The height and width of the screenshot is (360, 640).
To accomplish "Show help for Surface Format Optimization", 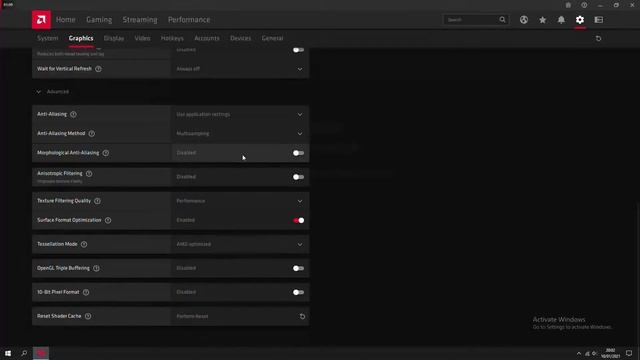I will click(x=108, y=220).
